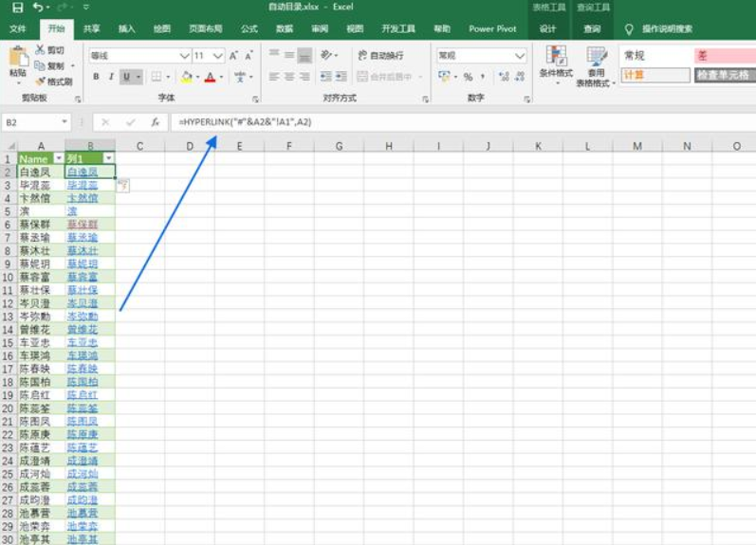Toggle Bold formatting

pos(96,77)
